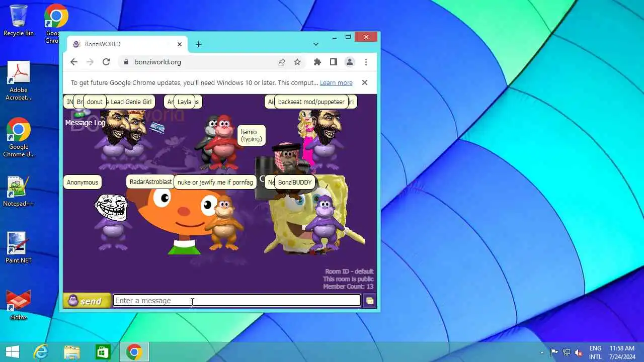644x362 pixels.
Task: Click the Member Count: 13 text
Action: click(348, 287)
